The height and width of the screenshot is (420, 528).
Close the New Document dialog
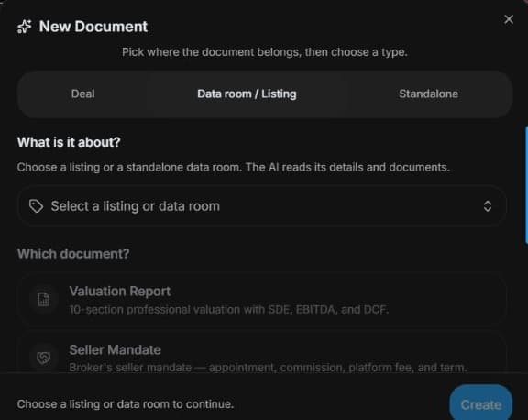pos(509,19)
